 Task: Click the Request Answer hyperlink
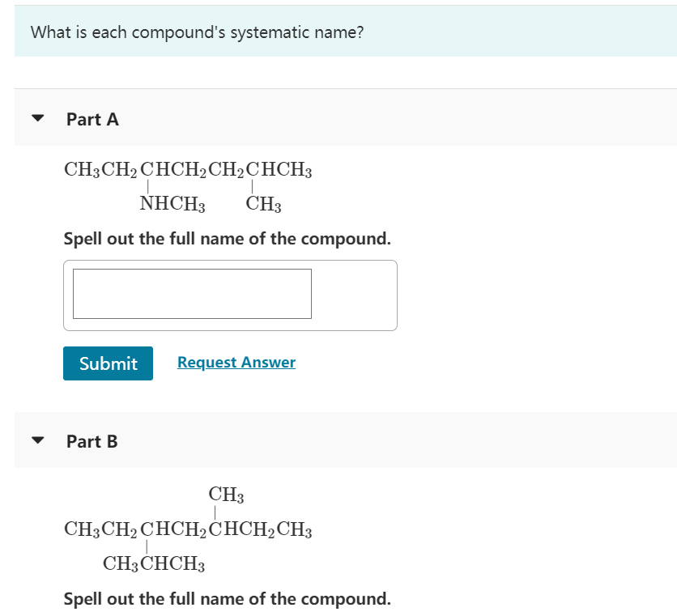point(236,363)
